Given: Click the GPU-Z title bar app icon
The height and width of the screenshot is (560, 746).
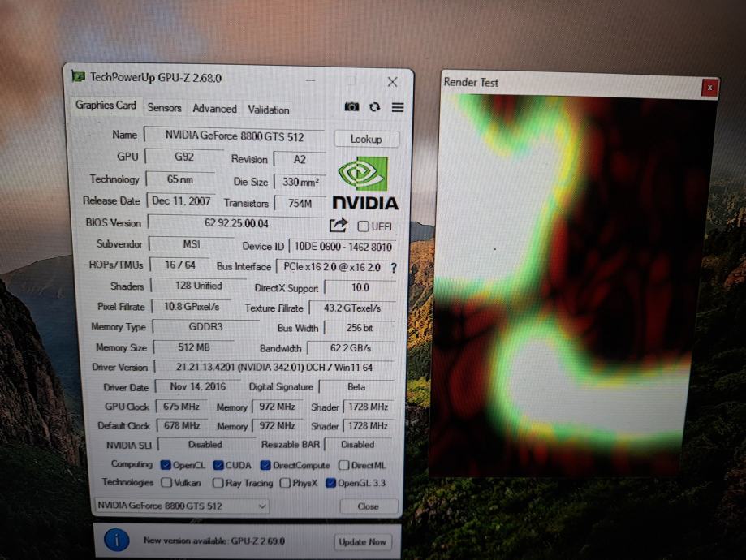Looking at the screenshot, I should click(78, 76).
